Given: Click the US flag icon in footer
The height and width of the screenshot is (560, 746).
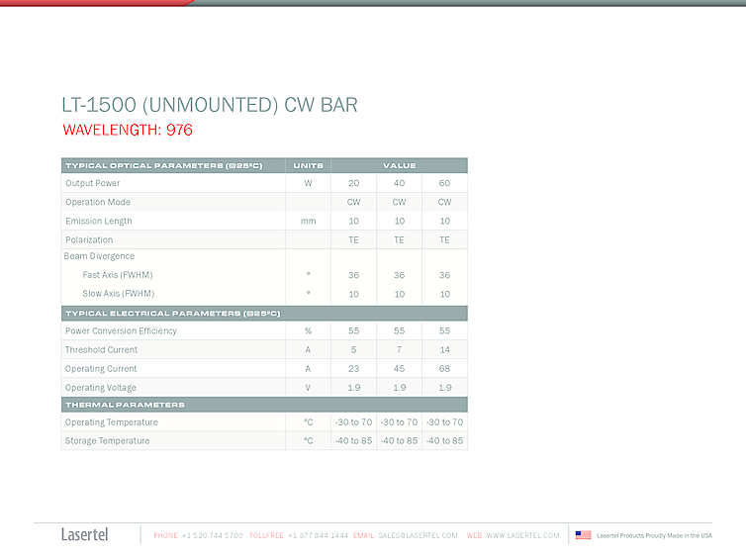Looking at the screenshot, I should pos(583,535).
